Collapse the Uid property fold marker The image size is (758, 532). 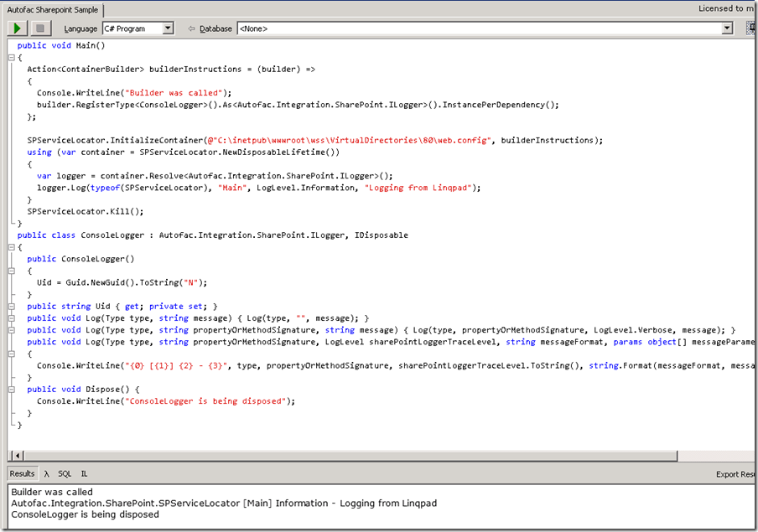[12, 307]
